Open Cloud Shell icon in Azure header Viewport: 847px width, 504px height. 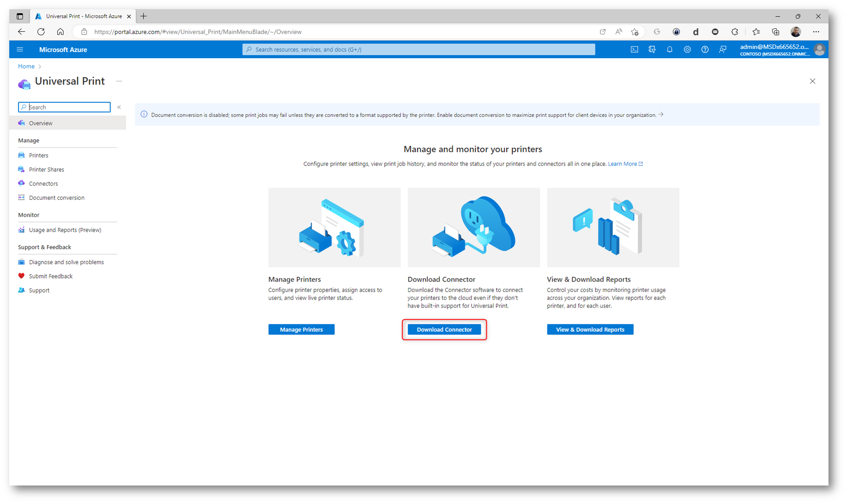(634, 49)
